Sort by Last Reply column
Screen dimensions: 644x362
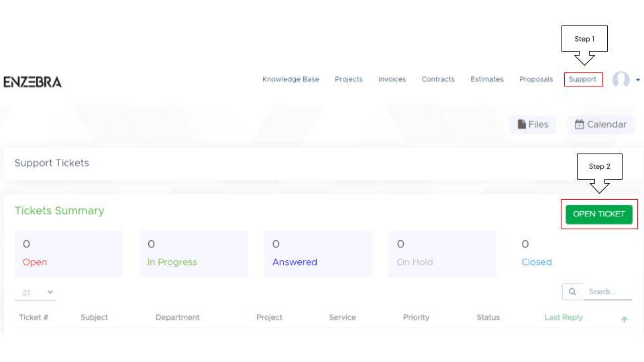563,317
